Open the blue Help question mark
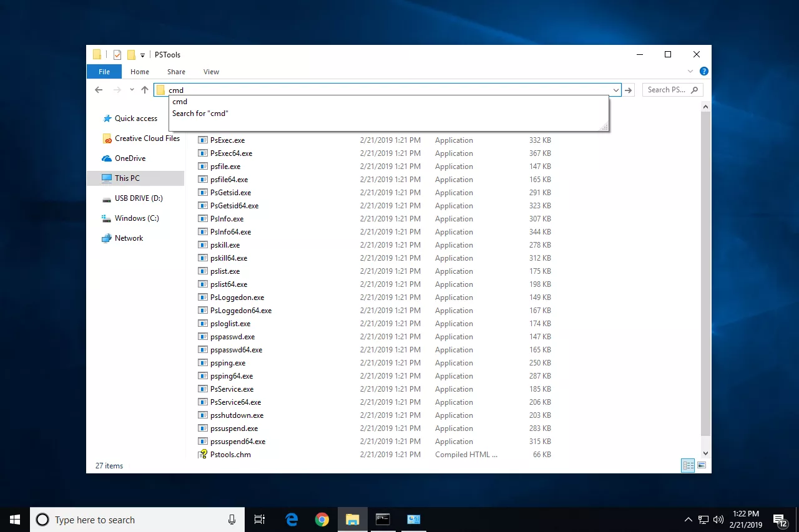Screen dimensions: 799x532 [x=704, y=72]
